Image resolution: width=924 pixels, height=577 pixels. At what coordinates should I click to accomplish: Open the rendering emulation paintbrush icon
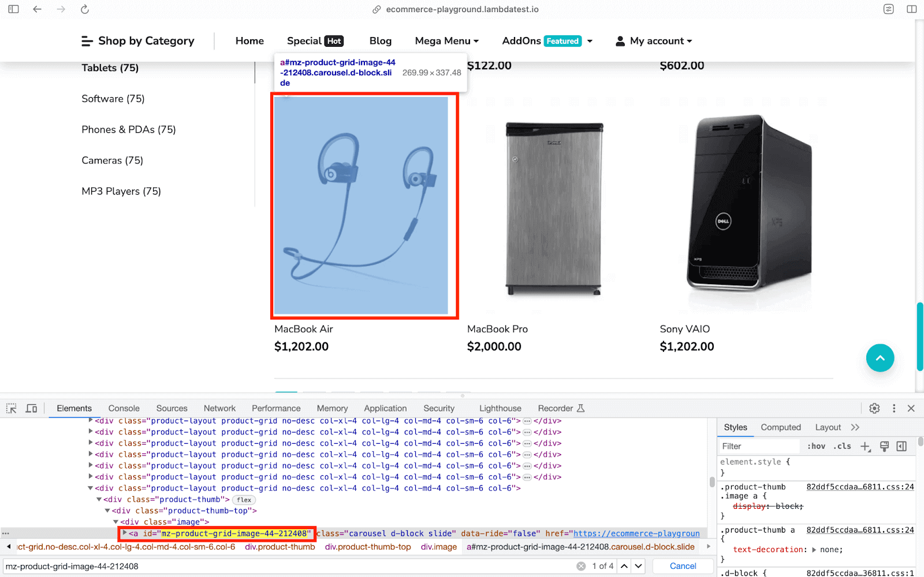[x=884, y=446]
